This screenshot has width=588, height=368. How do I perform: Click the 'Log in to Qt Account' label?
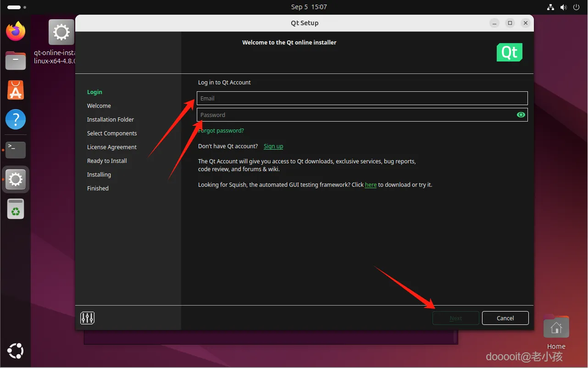tap(224, 83)
